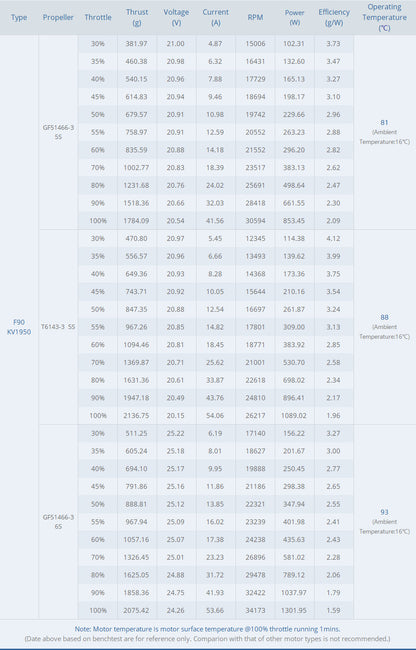Select the Throttle column header

tap(98, 17)
